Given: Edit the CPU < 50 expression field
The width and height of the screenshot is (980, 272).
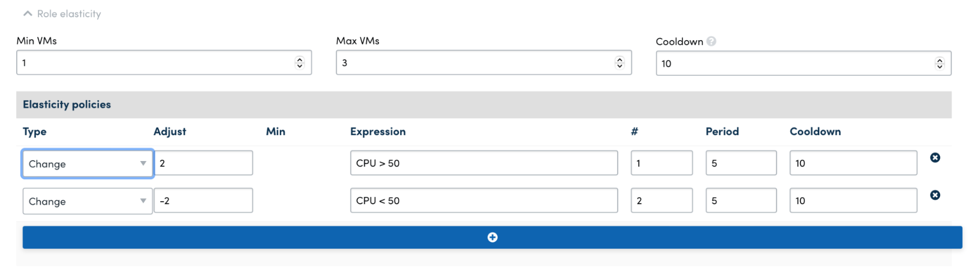Looking at the screenshot, I should pos(483,201).
